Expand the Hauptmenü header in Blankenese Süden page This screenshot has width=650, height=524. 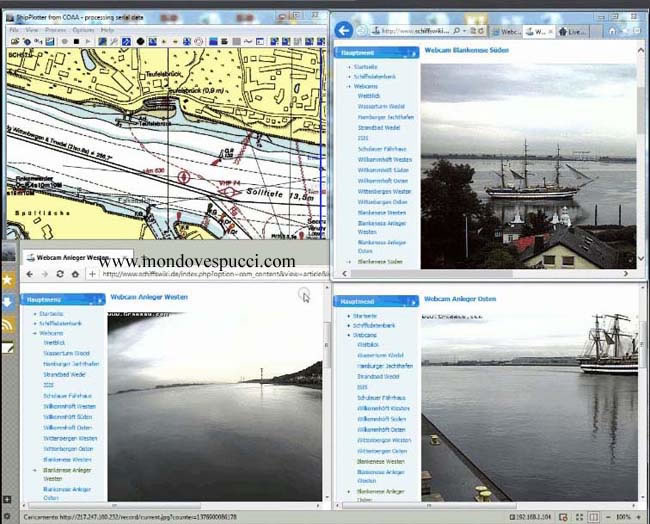[x=376, y=53]
